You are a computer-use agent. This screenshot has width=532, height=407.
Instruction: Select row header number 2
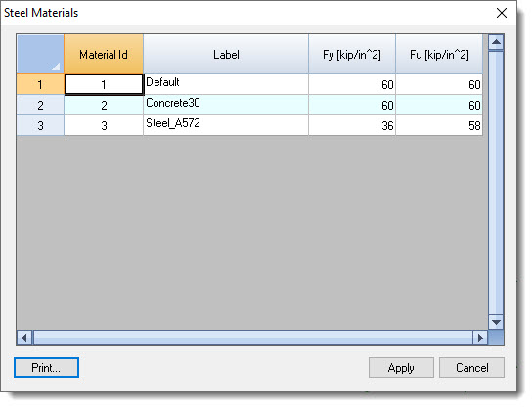(40, 105)
